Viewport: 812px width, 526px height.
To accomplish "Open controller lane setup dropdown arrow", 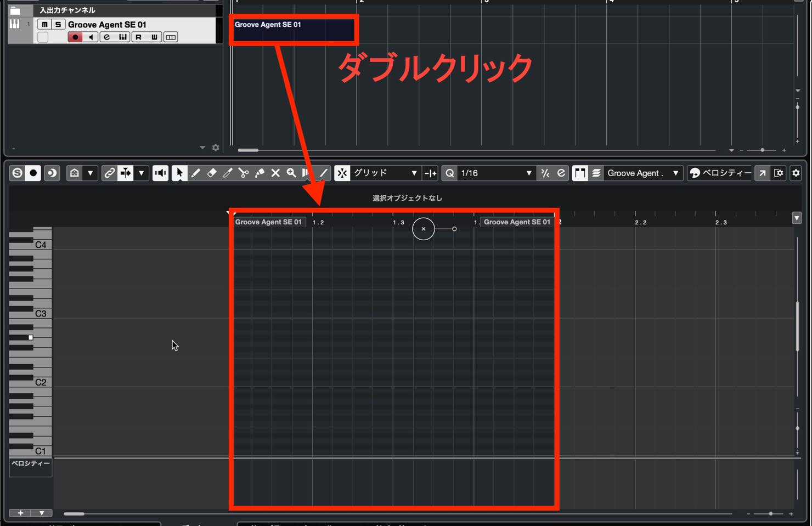I will pyautogui.click(x=42, y=513).
